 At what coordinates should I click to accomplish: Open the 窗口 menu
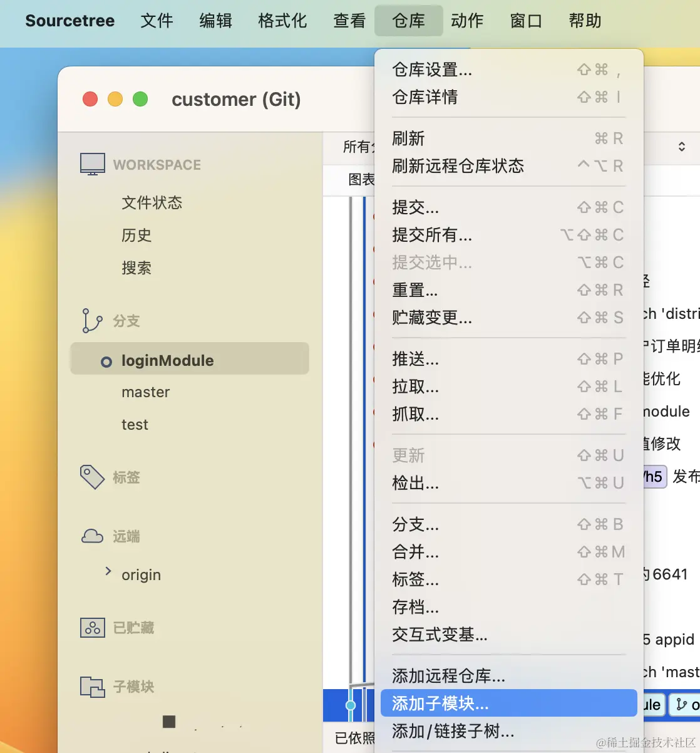coord(526,21)
